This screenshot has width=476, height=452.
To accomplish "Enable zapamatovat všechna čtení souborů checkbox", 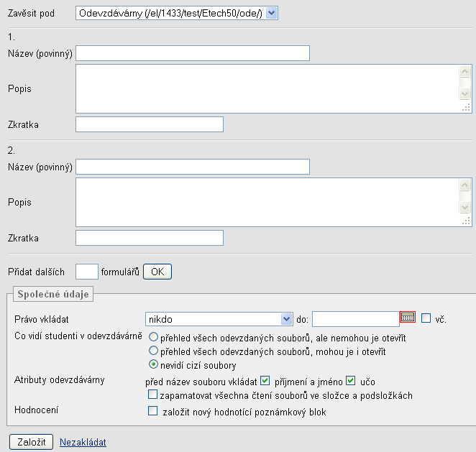I will click(x=152, y=395).
